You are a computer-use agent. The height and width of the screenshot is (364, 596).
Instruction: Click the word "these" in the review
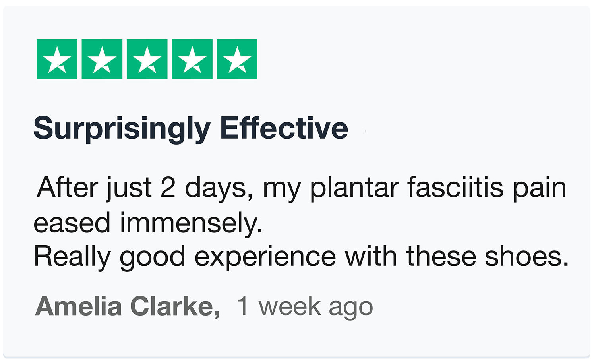(x=441, y=256)
